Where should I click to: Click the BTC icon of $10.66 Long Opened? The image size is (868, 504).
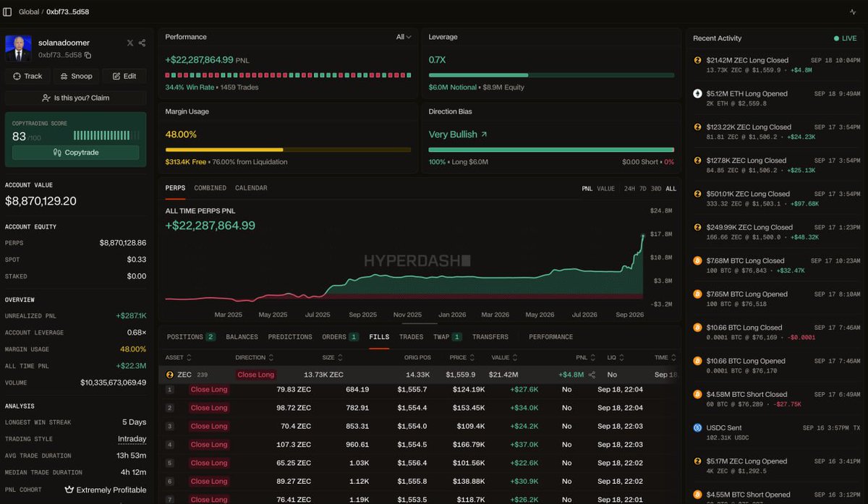point(698,361)
